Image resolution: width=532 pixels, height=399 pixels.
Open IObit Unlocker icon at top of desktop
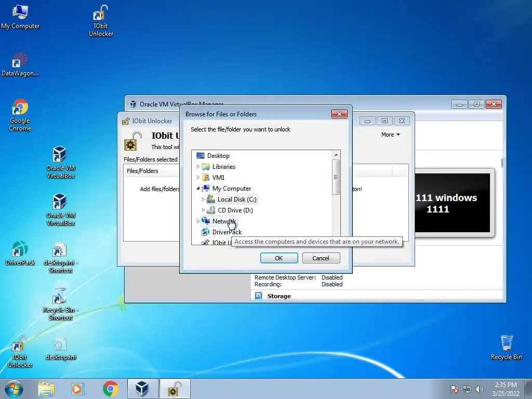tap(101, 21)
